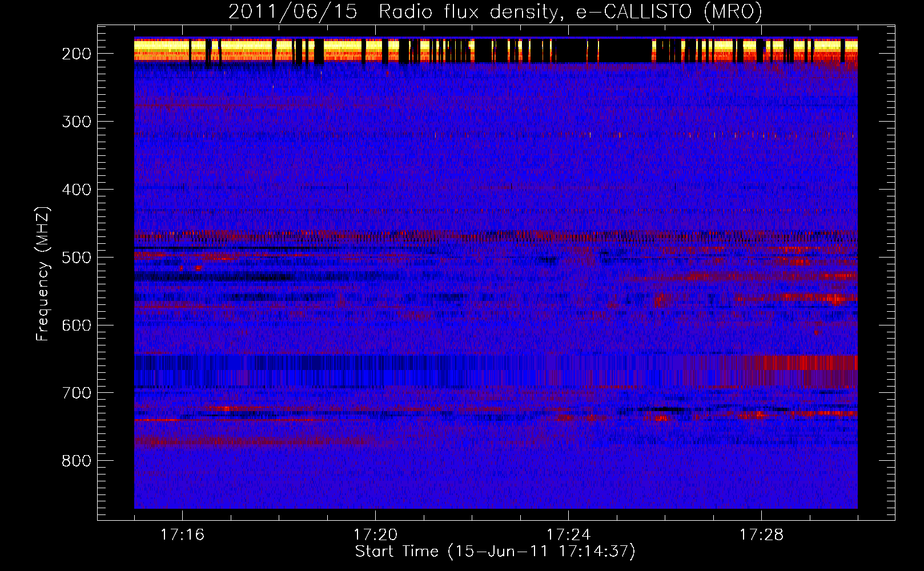Click the 400 frequency tick label
Viewport: 924px width, 571px height.
tap(76, 190)
